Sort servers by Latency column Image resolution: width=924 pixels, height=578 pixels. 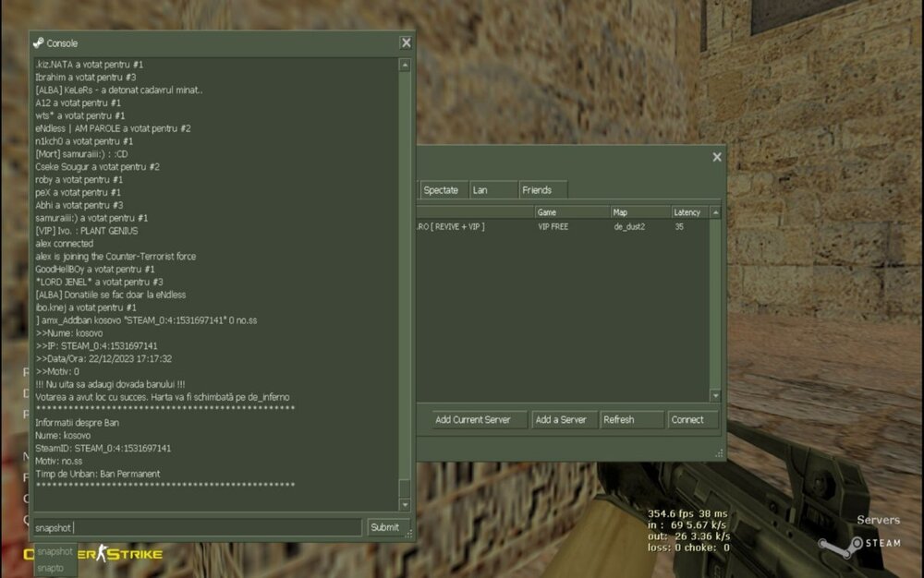[687, 212]
